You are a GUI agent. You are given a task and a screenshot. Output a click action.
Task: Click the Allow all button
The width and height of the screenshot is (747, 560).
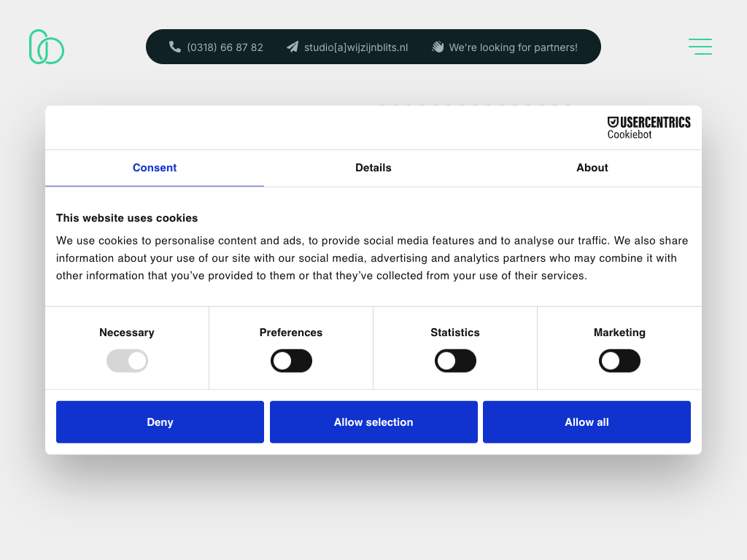coord(587,422)
